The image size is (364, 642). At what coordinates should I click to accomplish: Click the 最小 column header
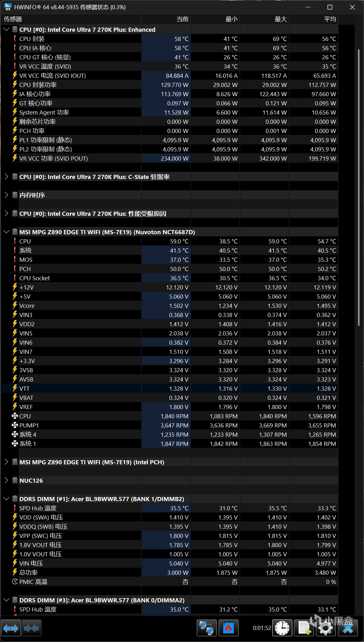coord(215,19)
